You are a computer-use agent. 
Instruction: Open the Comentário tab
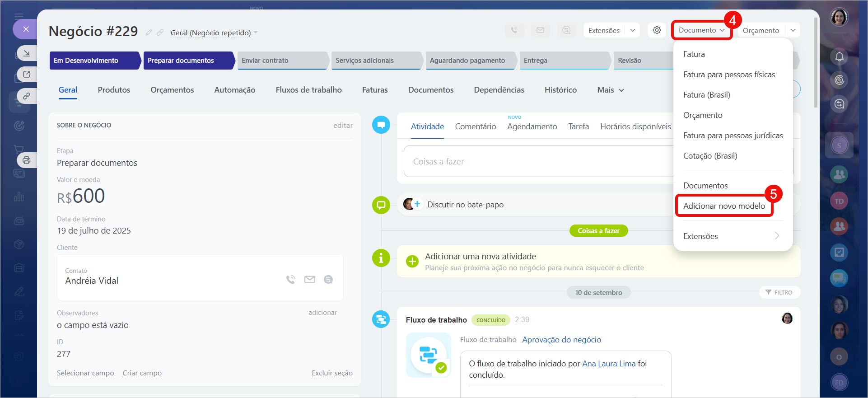click(475, 126)
